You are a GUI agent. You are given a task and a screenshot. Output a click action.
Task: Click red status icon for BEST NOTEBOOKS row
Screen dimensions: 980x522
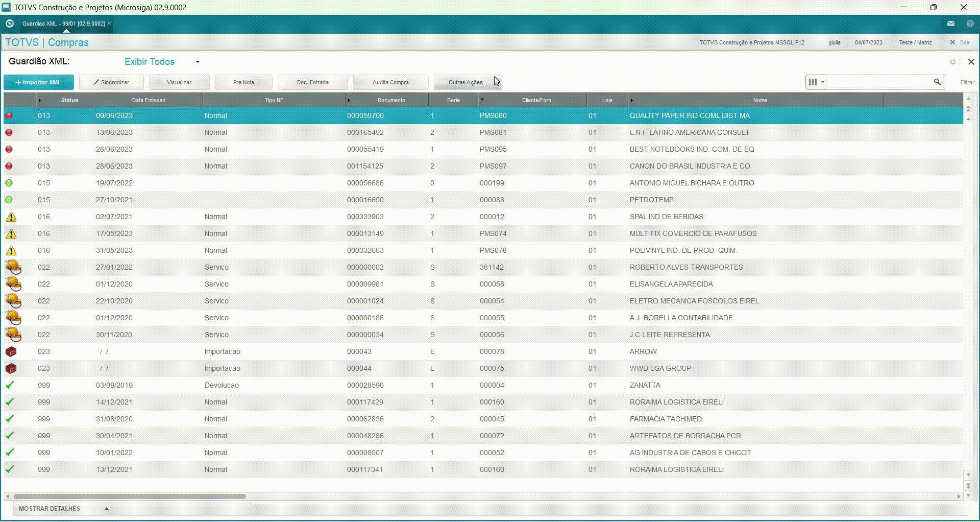[x=9, y=150]
